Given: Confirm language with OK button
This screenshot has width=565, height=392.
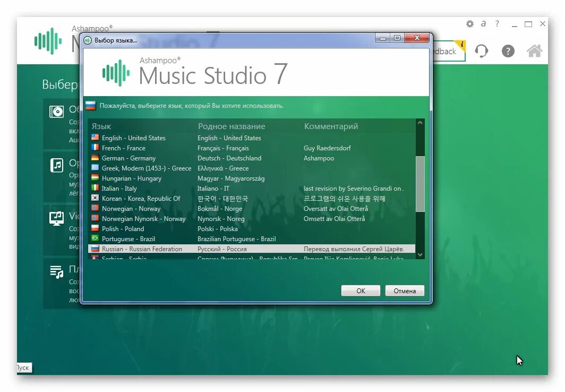Looking at the screenshot, I should pyautogui.click(x=361, y=291).
